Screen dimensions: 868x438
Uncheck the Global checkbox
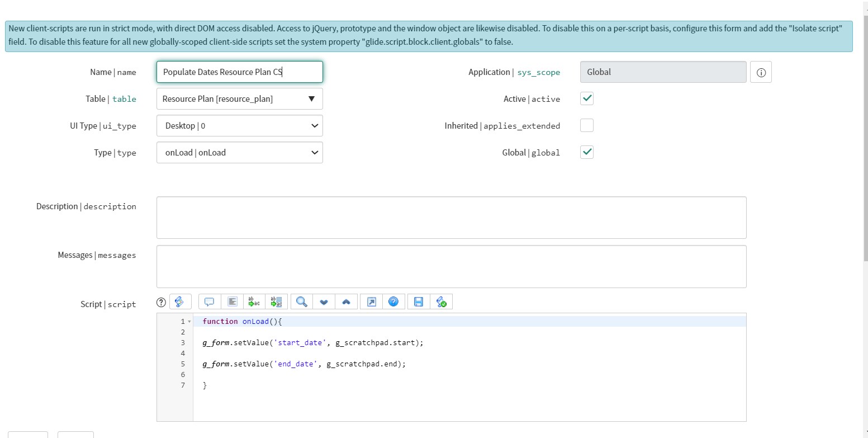coord(586,153)
